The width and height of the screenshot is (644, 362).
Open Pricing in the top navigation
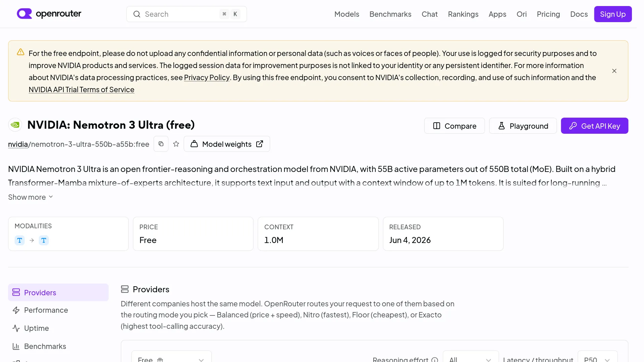pos(548,14)
